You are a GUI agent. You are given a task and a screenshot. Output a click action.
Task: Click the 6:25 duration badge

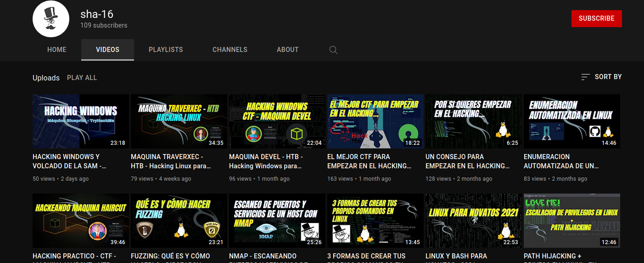point(513,143)
